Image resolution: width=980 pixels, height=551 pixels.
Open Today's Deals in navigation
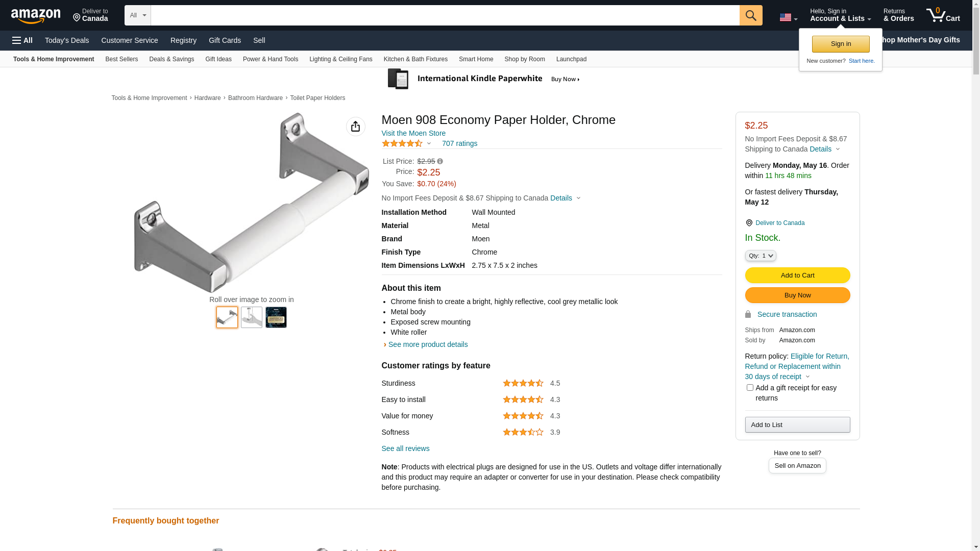tap(67, 40)
